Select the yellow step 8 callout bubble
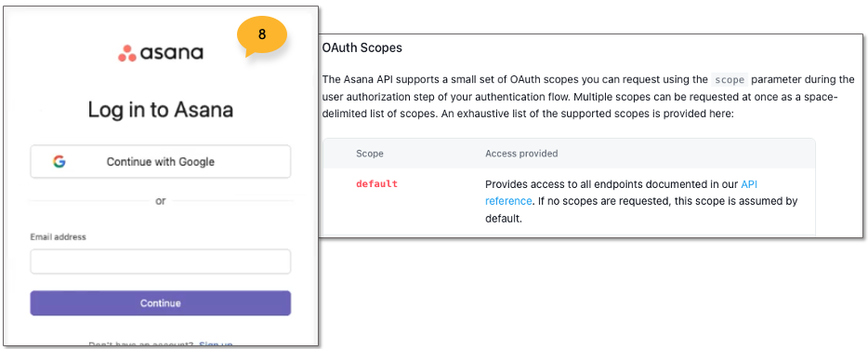This screenshot has width=868, height=349. click(x=262, y=36)
